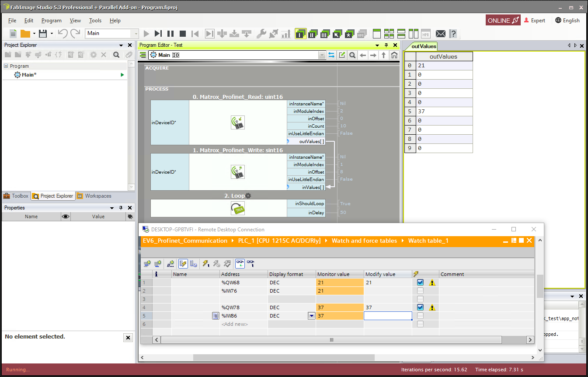Screen dimensions: 588x377
Task: Toggle the highlighted green program view icon
Action: click(x=300, y=34)
